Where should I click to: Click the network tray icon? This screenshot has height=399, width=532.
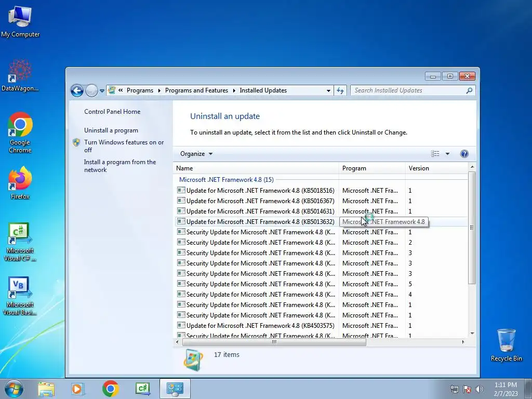tap(455, 389)
